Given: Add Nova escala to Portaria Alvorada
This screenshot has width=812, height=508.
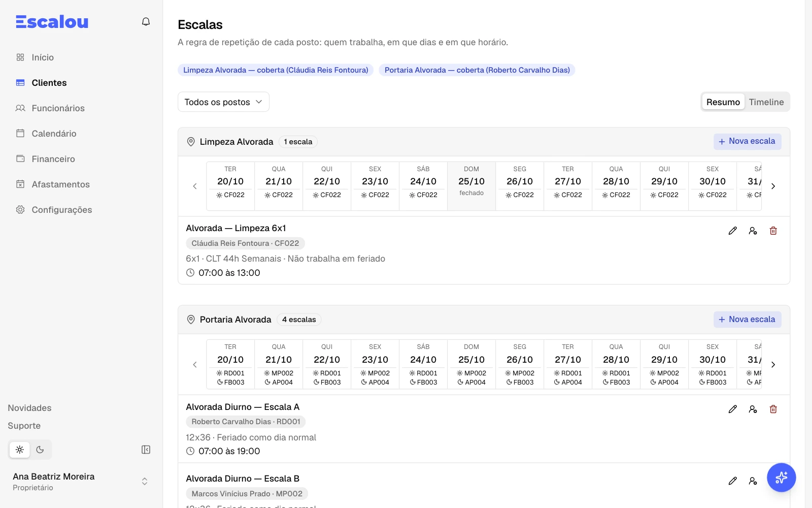Looking at the screenshot, I should click(x=747, y=320).
